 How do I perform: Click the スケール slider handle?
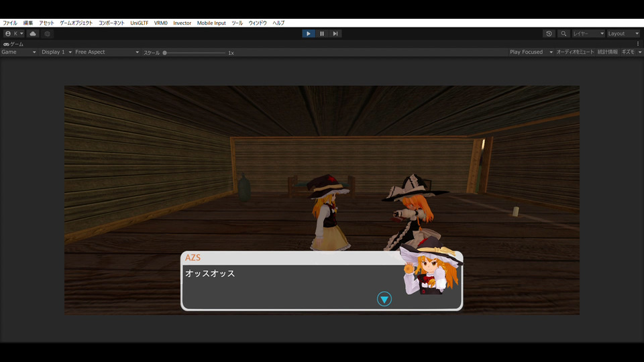(x=165, y=52)
